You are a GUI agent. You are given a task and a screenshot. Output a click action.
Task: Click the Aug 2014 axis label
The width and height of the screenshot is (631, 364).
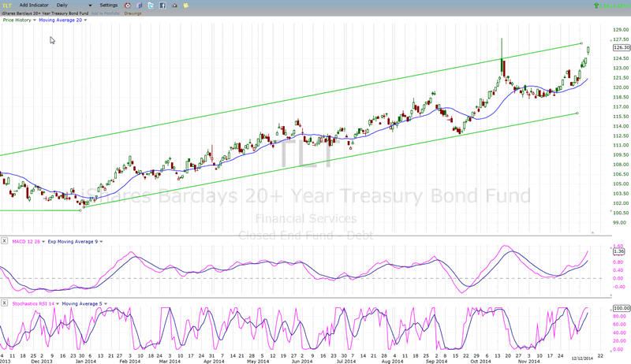tap(392, 361)
